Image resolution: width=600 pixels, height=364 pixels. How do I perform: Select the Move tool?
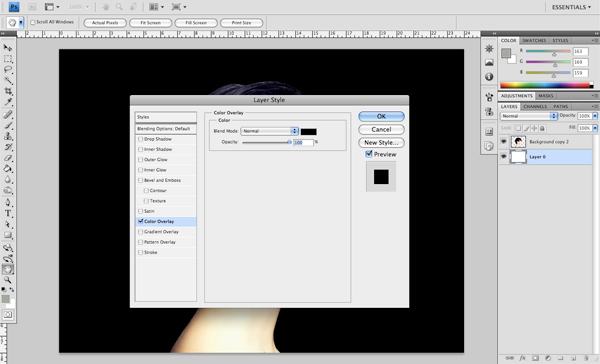(x=8, y=48)
